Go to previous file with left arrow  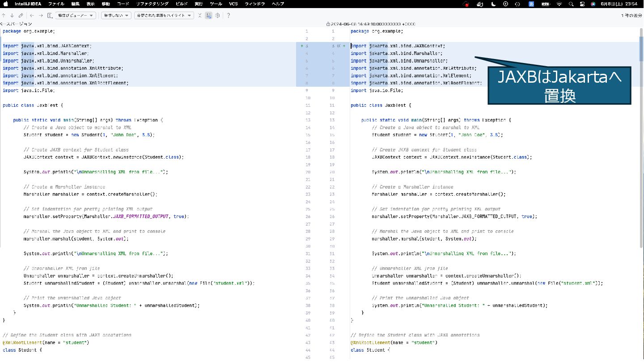[x=32, y=15]
